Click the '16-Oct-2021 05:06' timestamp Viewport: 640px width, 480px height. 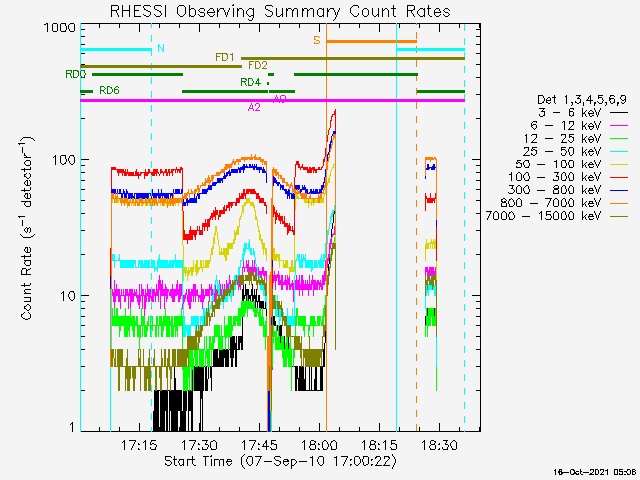[594, 472]
